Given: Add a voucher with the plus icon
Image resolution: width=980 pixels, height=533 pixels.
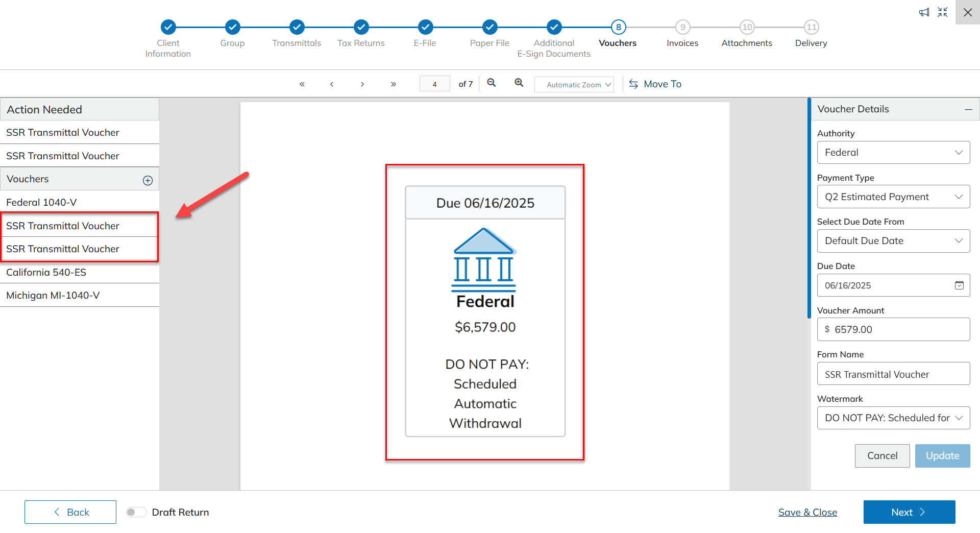Looking at the screenshot, I should (148, 180).
